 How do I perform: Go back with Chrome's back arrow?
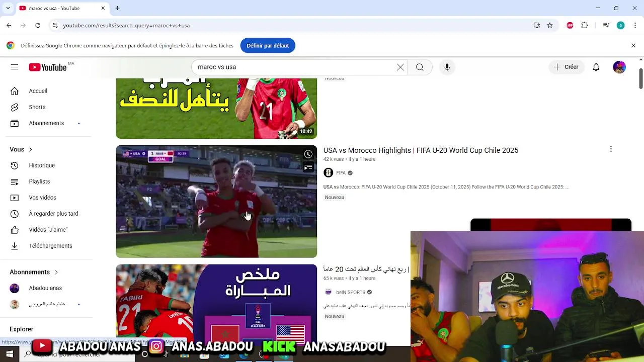pyautogui.click(x=9, y=25)
